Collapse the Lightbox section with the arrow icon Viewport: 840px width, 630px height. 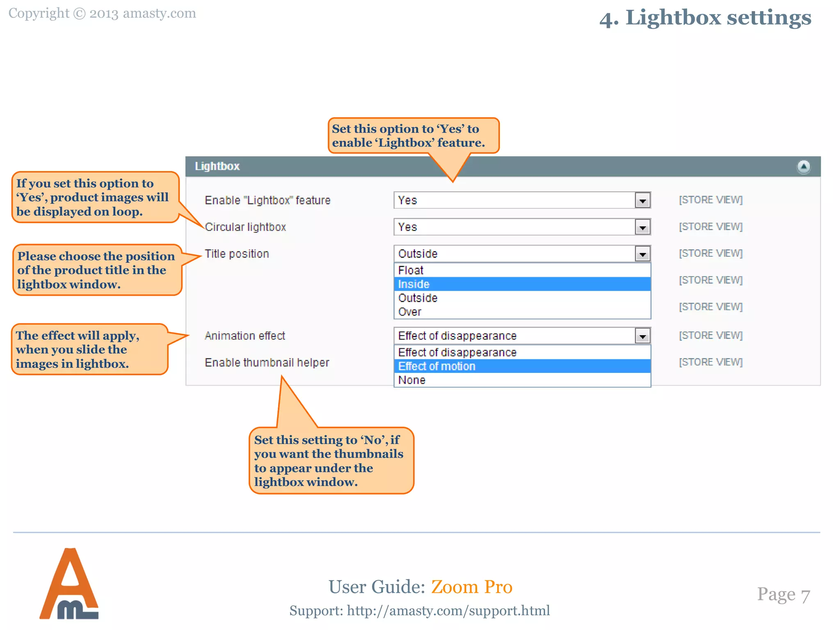(x=803, y=167)
